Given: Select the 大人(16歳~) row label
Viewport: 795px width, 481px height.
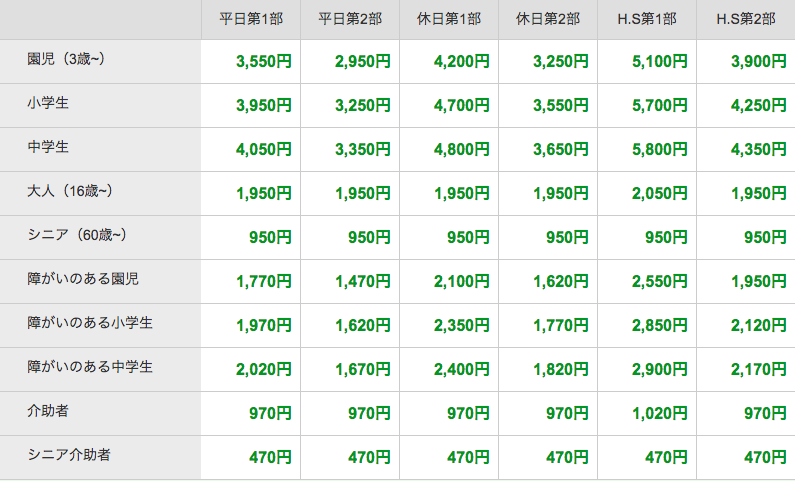Looking at the screenshot, I should coord(70,191).
